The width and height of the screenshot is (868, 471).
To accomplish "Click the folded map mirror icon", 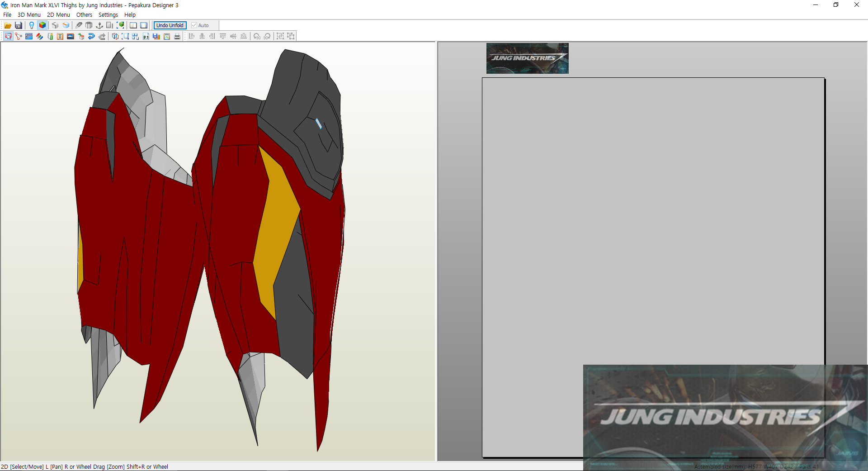I will (115, 36).
